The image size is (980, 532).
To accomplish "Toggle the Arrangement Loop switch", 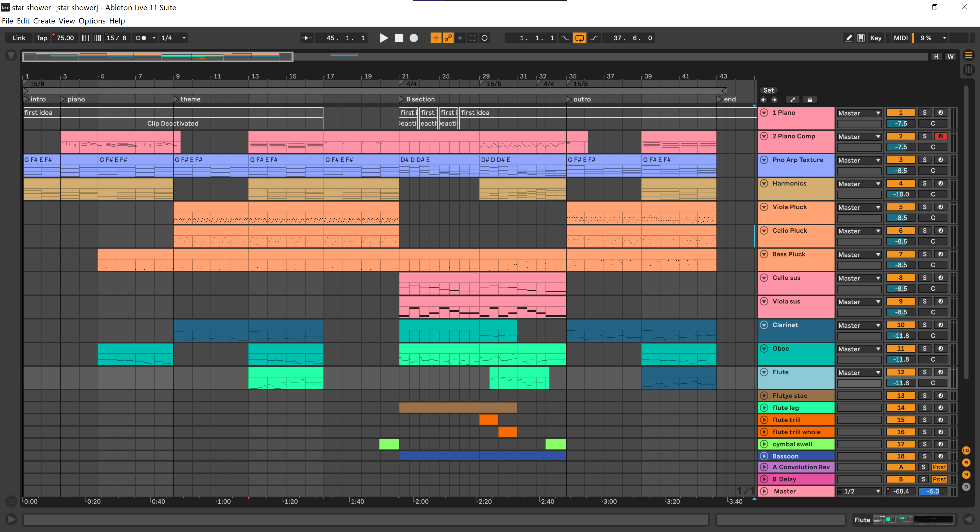I will 579,38.
